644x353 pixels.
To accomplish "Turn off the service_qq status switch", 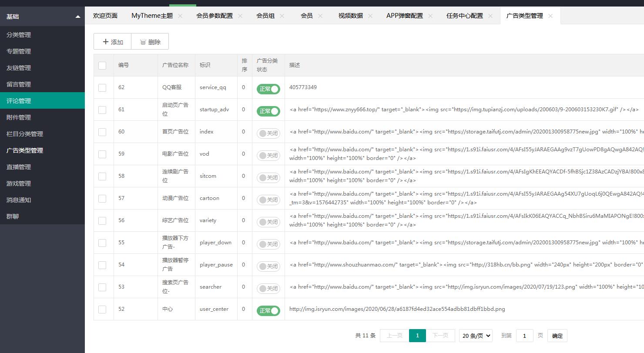I will tap(268, 89).
